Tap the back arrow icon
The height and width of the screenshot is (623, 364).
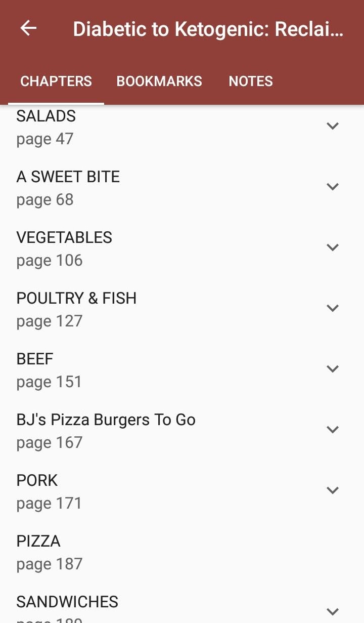tap(28, 28)
